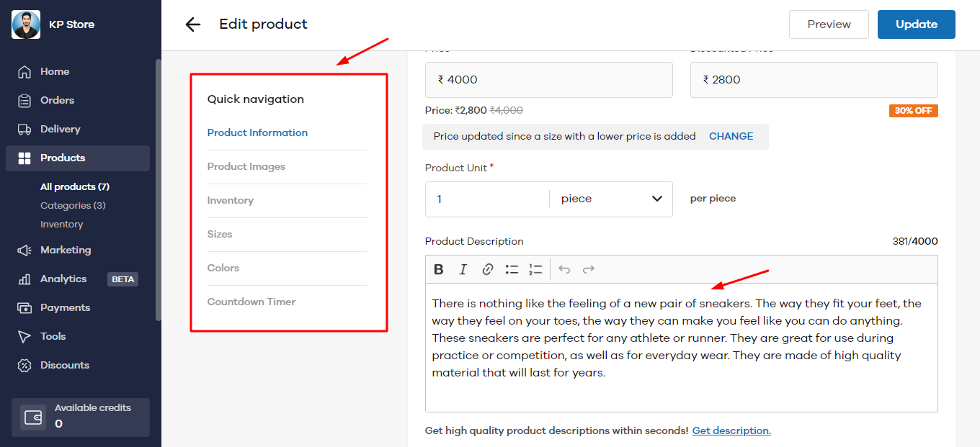Click the Preview button
This screenshot has width=980, height=447.
click(829, 24)
